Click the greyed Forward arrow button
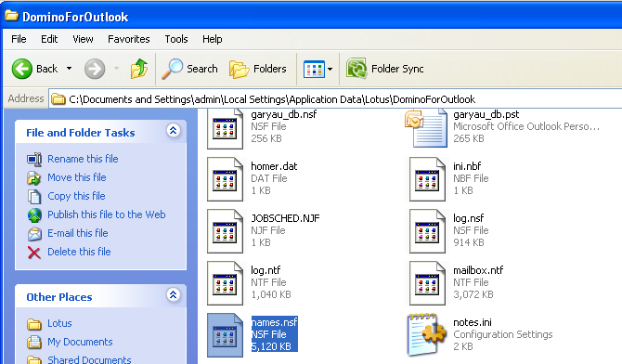Viewport: 622px width, 364px height. pyautogui.click(x=95, y=69)
